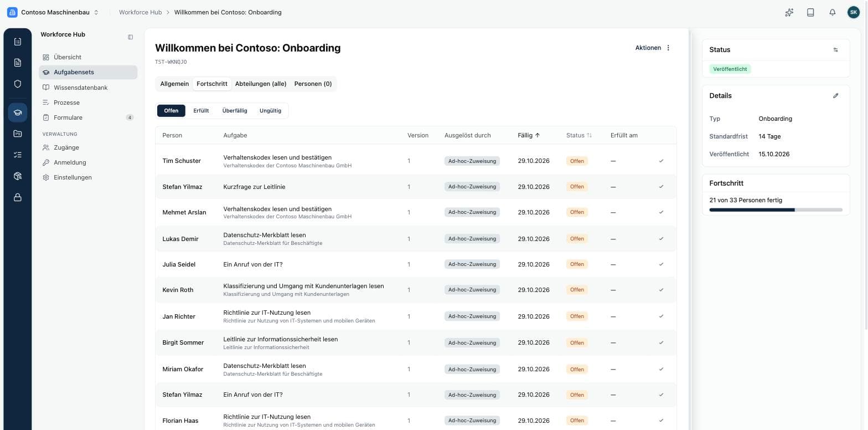The height and width of the screenshot is (430, 868).
Task: Open the folder chart module in the rail
Action: click(18, 134)
